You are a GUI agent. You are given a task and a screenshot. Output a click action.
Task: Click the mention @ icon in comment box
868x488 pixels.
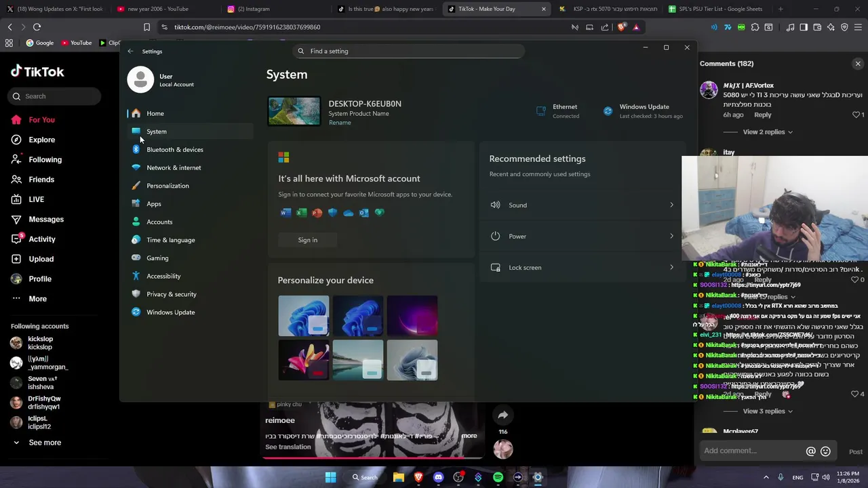pyautogui.click(x=810, y=451)
